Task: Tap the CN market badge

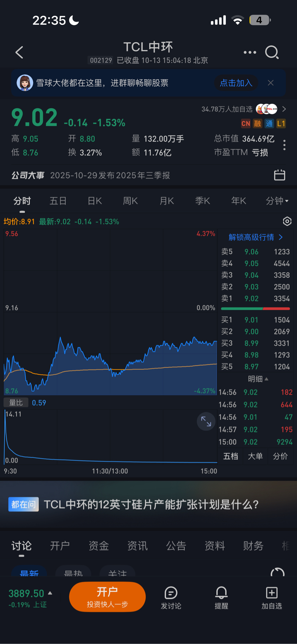Action: 246,124
